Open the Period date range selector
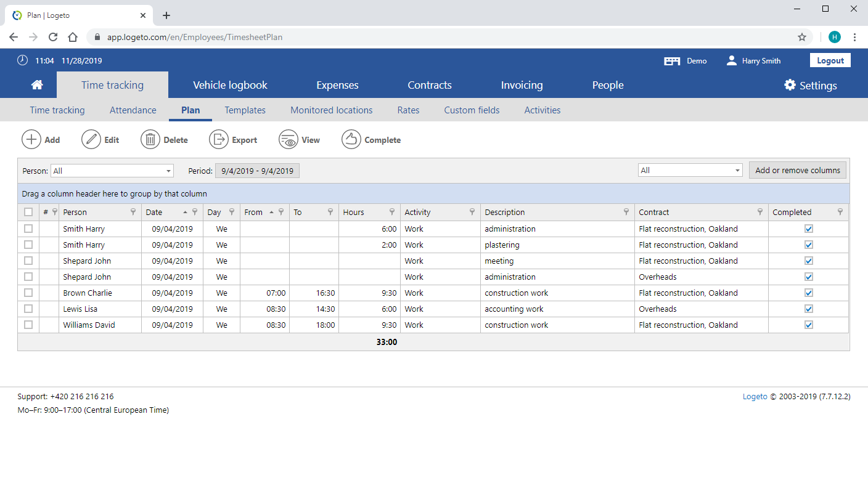This screenshot has width=868, height=491. point(257,171)
